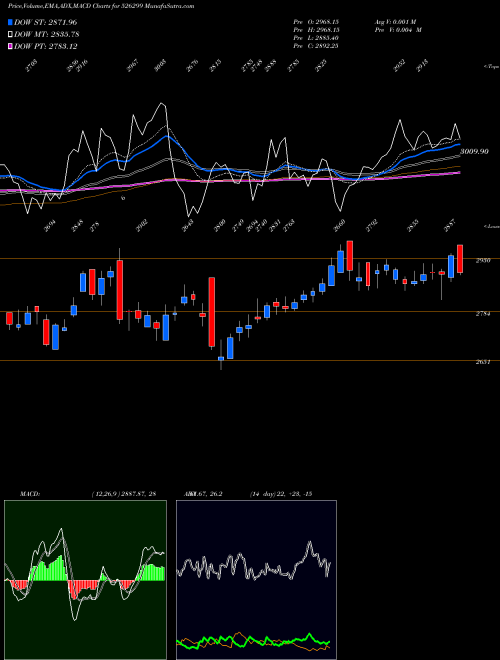The width and height of the screenshot is (500, 660).
Task: Click the blue DOW ST legend swatch
Action: point(10,22)
